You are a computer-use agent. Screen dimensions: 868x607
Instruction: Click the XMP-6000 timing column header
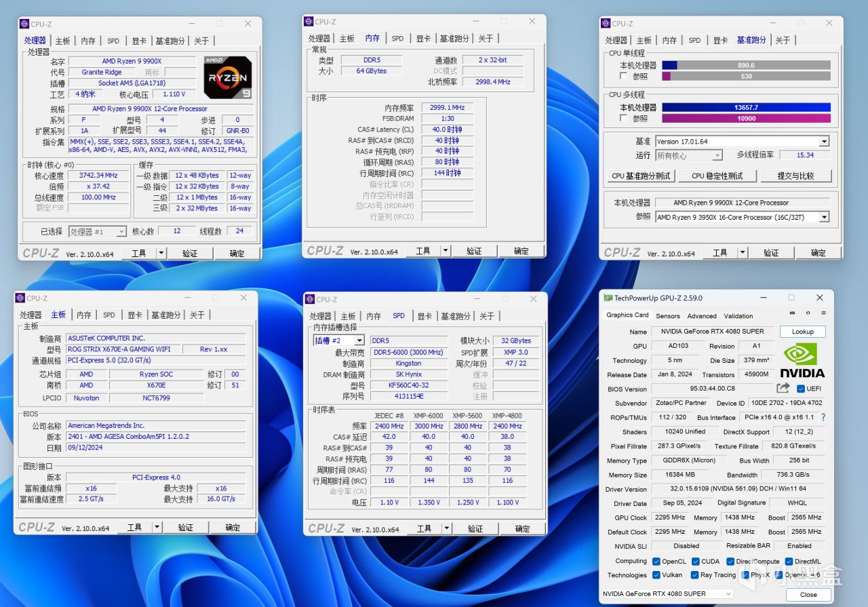click(x=429, y=415)
